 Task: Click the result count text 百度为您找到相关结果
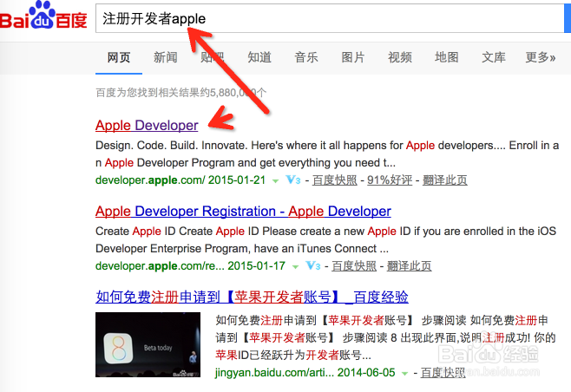tap(181, 93)
